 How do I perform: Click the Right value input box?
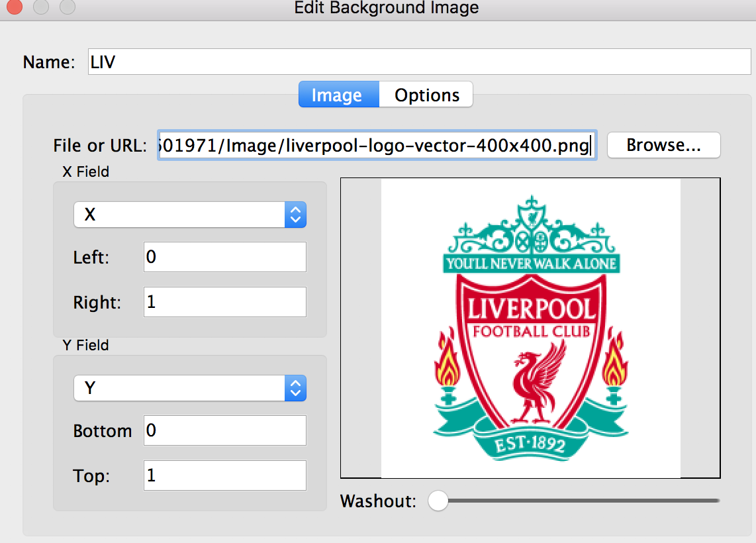(224, 302)
